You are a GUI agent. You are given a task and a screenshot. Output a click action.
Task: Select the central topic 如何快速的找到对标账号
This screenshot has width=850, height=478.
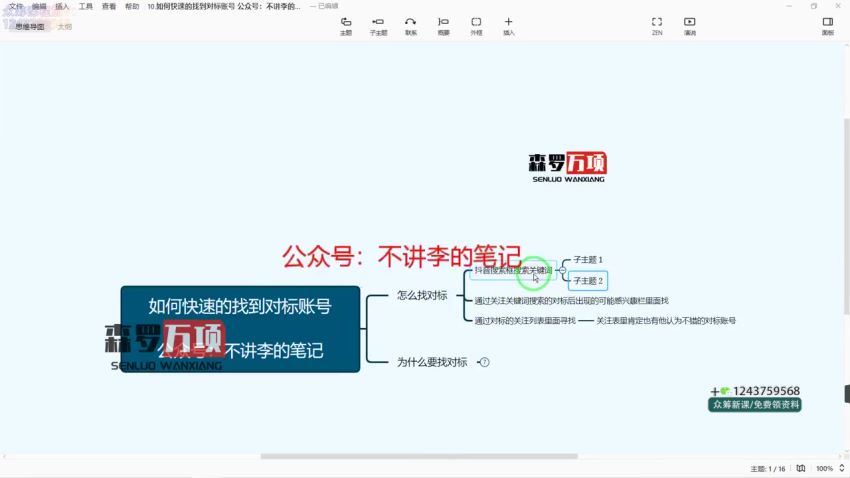tap(240, 329)
